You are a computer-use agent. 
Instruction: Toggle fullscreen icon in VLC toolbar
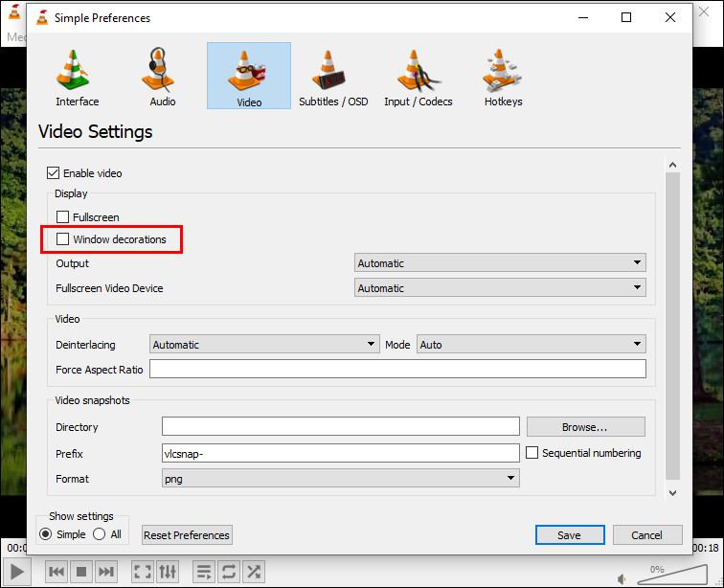click(x=143, y=572)
